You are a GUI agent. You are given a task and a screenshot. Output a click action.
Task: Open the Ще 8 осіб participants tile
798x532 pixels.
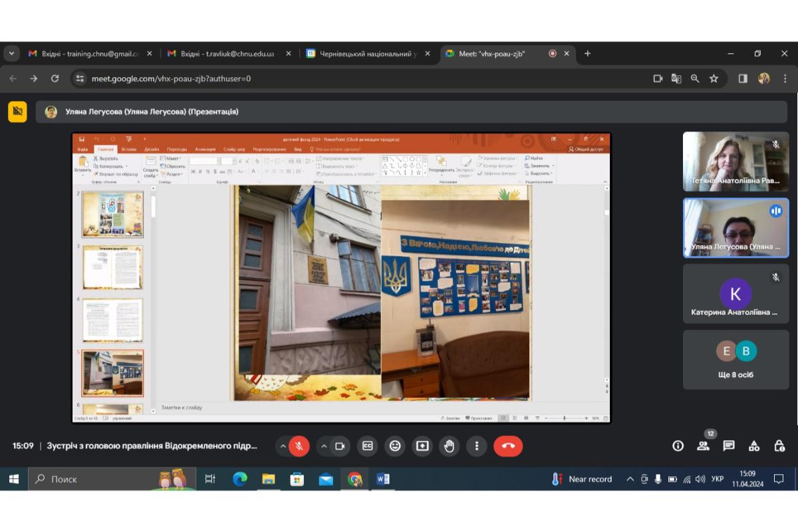735,360
